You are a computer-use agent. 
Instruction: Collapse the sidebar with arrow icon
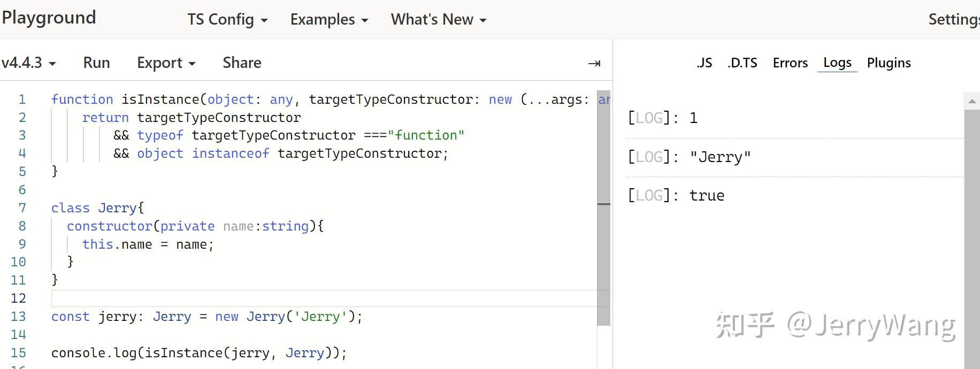point(594,64)
